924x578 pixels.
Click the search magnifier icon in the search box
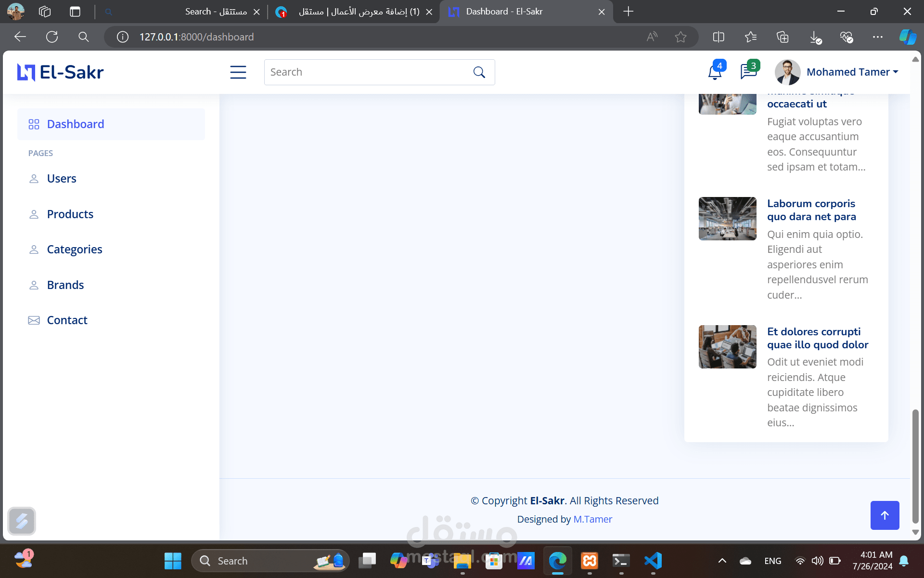coord(479,72)
